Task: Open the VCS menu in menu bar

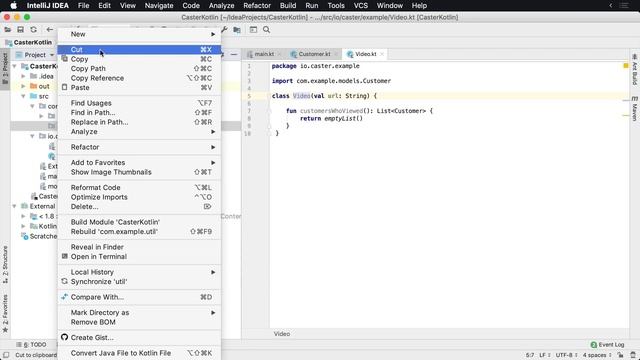Action: click(360, 5)
